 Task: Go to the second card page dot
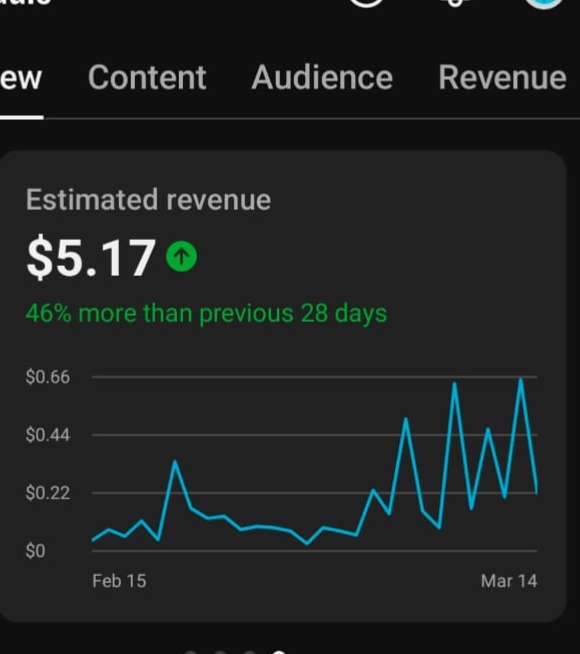coord(220,652)
